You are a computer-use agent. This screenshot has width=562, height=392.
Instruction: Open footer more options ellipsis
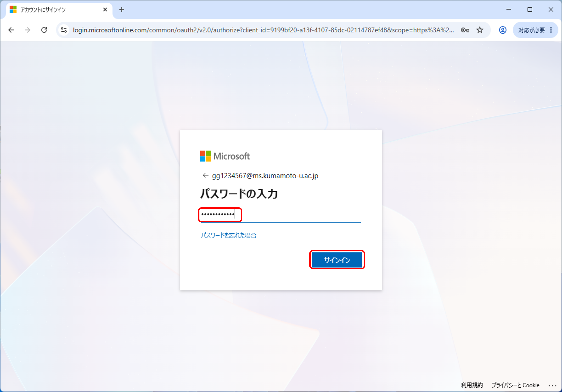[x=552, y=386]
